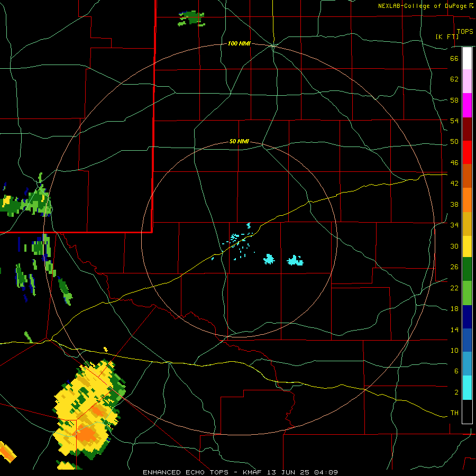Click the 13 JUN 25 date text
The image size is (476, 476).
[x=288, y=472]
